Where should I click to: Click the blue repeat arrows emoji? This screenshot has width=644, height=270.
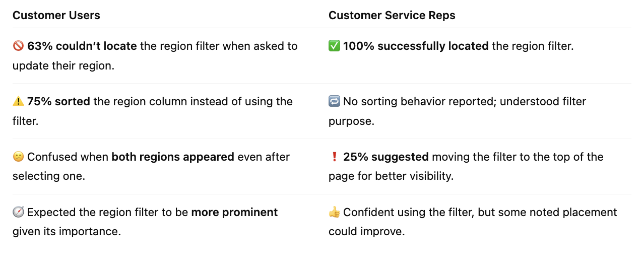point(334,102)
